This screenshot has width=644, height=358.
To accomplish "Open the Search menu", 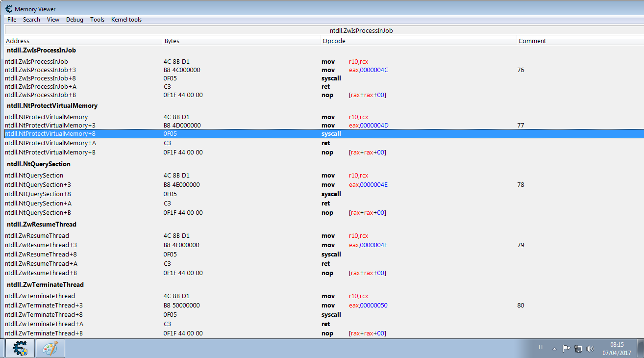I will [31, 20].
